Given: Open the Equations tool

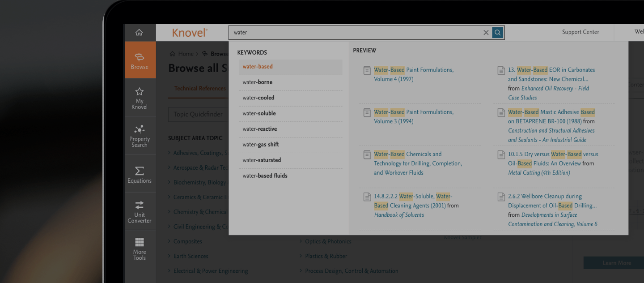Looking at the screenshot, I should click(140, 174).
